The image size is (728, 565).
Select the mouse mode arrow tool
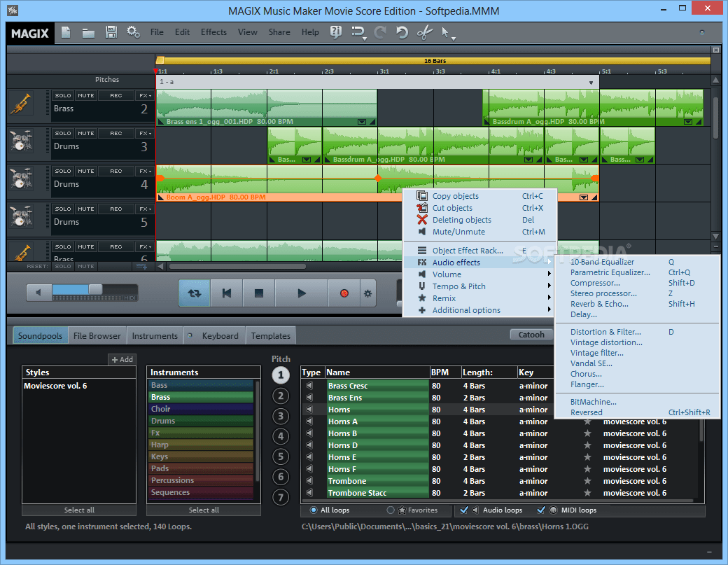(x=446, y=33)
